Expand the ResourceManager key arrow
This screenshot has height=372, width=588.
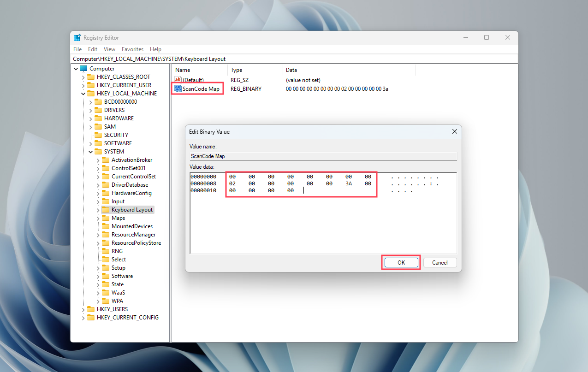click(98, 235)
